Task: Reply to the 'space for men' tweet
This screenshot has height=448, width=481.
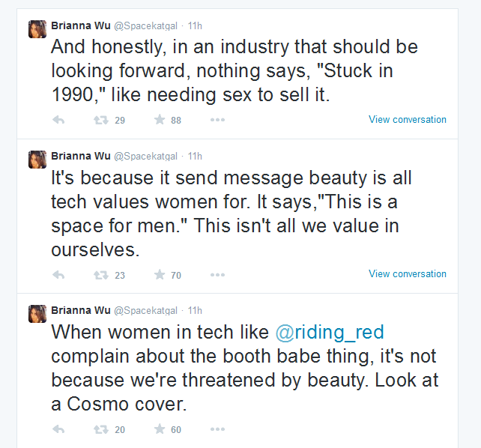Action: [58, 275]
